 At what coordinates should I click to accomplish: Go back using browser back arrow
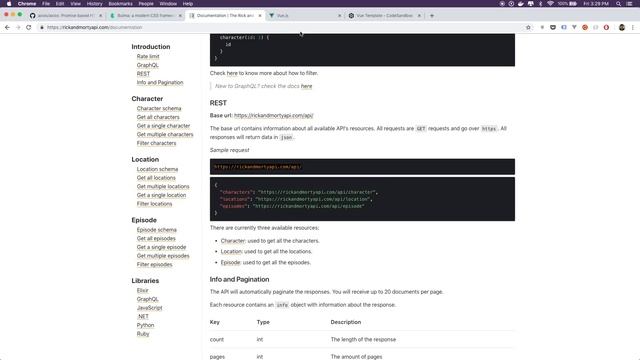(7, 27)
